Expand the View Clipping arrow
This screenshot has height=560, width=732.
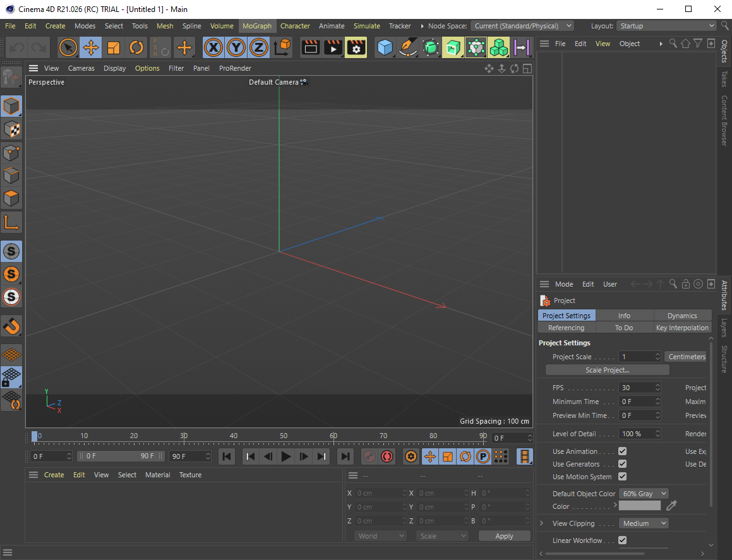541,523
